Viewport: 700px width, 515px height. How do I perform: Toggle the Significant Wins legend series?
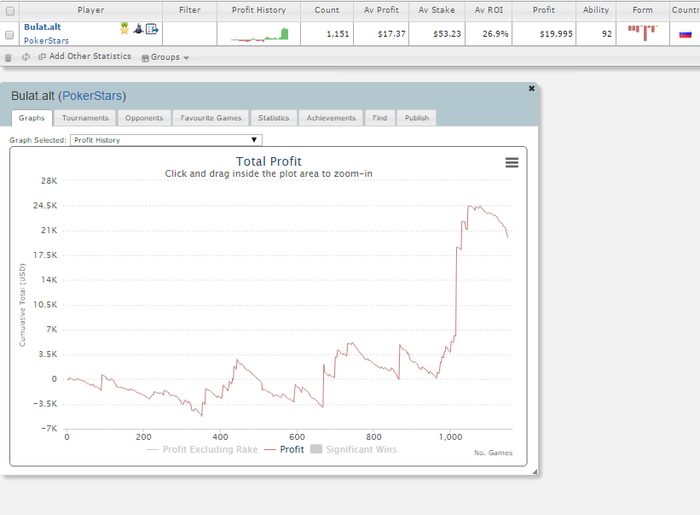[353, 449]
